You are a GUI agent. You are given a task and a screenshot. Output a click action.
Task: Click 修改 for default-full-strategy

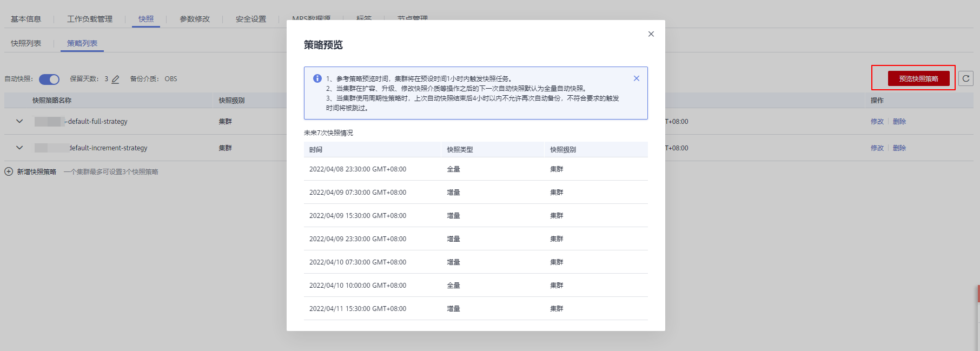click(877, 122)
